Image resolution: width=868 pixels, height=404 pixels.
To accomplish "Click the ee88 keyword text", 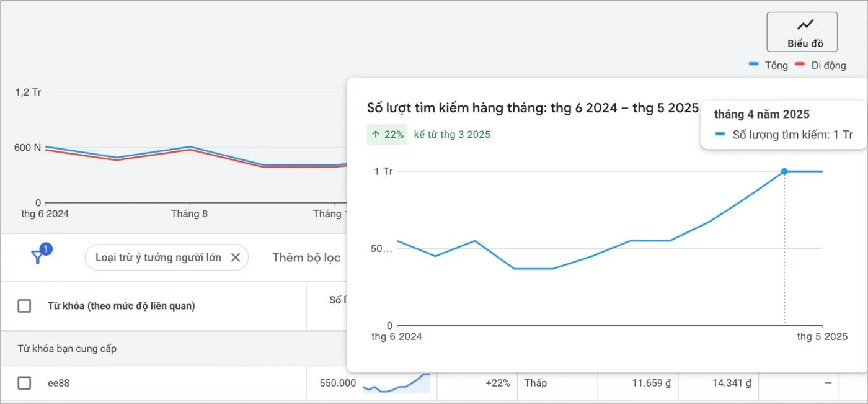I will pos(58,383).
